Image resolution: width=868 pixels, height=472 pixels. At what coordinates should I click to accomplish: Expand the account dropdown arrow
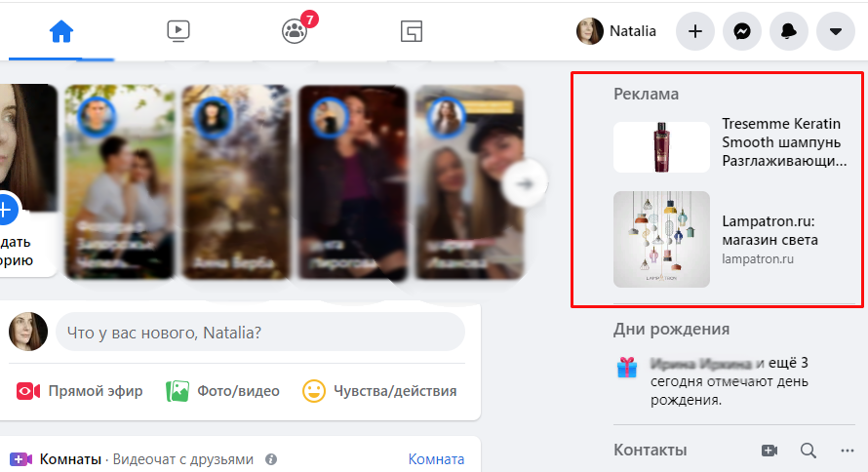click(x=836, y=31)
